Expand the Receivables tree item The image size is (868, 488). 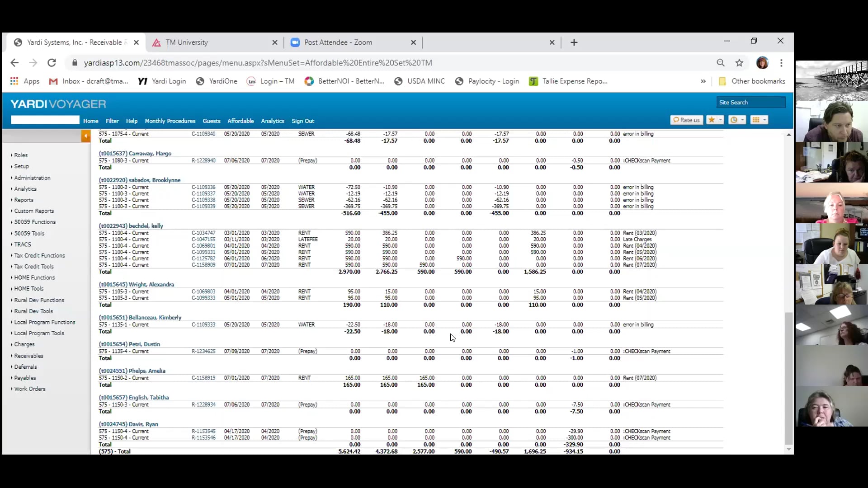pyautogui.click(x=28, y=356)
